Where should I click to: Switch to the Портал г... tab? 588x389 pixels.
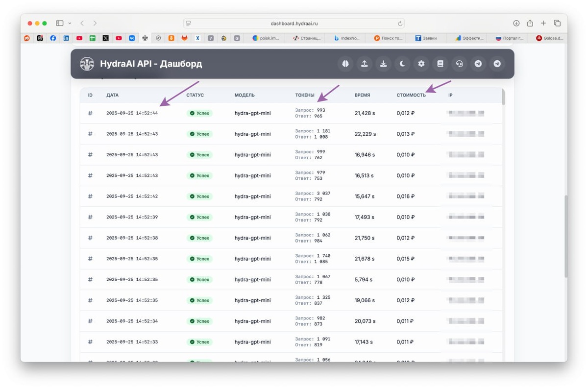point(510,38)
